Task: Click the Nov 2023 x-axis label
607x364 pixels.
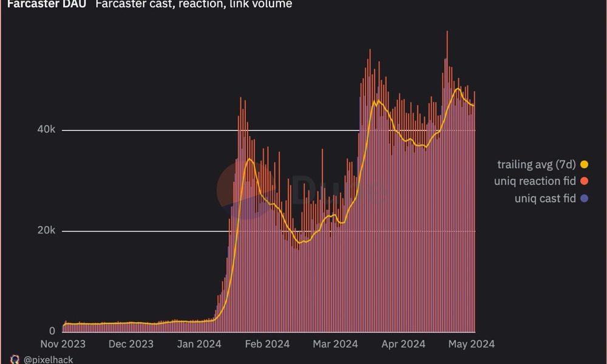Action: coord(63,344)
